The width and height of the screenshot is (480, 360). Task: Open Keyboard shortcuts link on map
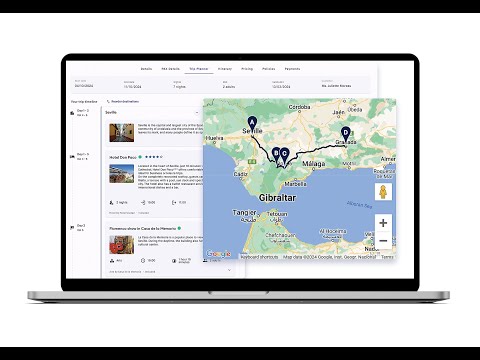click(259, 257)
